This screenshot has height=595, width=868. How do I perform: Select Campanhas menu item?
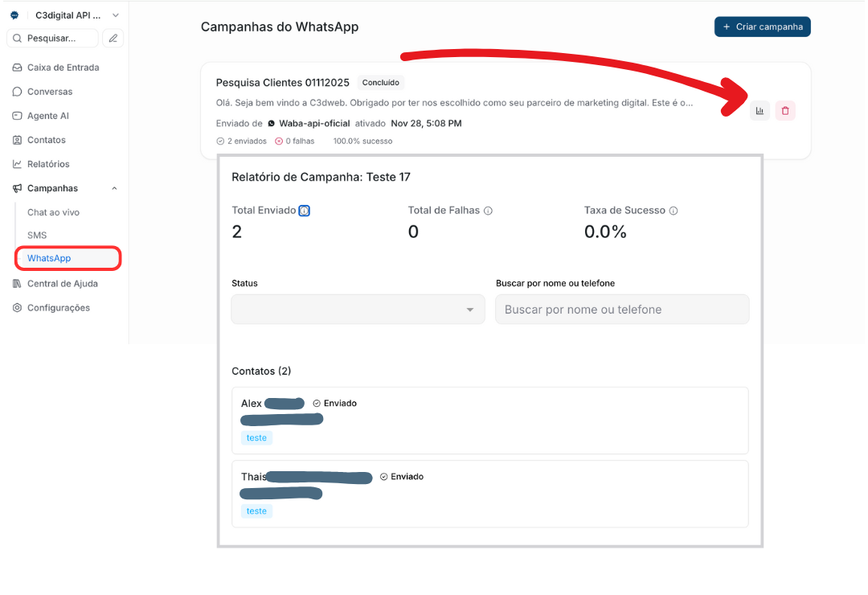[x=52, y=188]
